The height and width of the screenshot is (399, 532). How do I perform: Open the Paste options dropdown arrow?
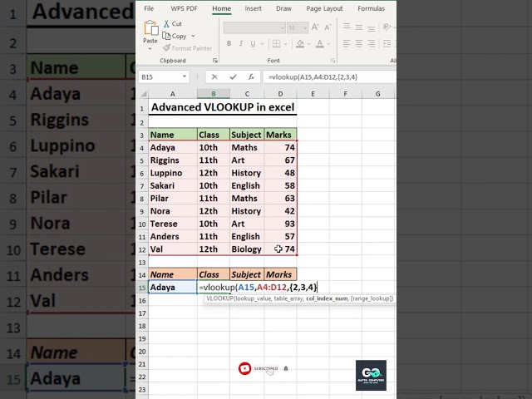tap(150, 49)
